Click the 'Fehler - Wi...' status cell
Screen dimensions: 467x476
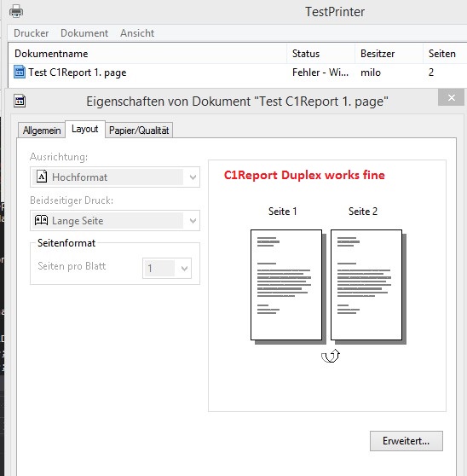pos(320,73)
